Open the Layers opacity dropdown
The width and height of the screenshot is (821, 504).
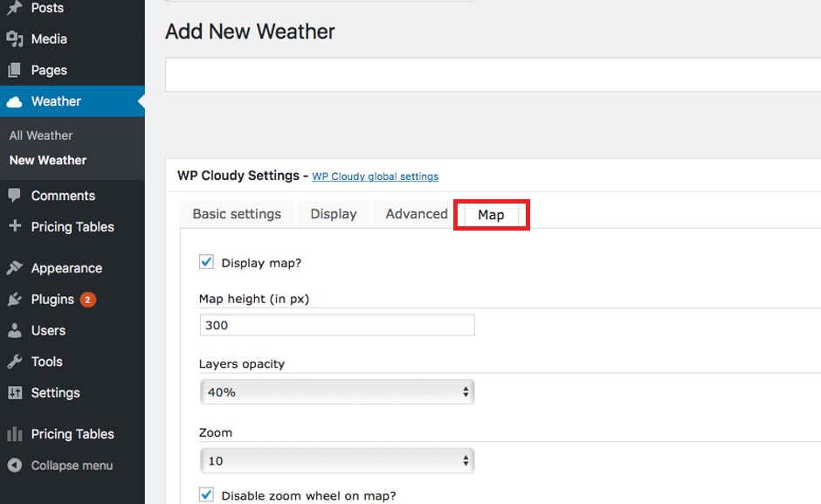(x=337, y=392)
